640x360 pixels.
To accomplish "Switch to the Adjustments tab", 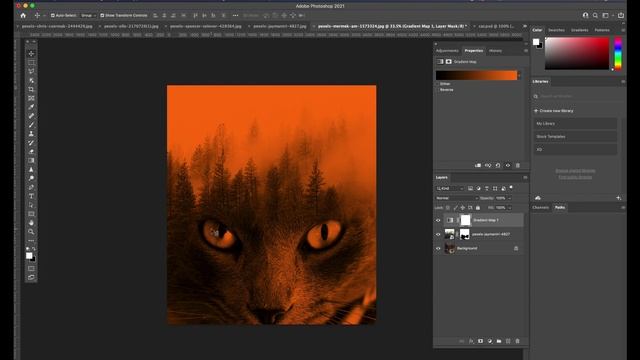I will click(447, 51).
